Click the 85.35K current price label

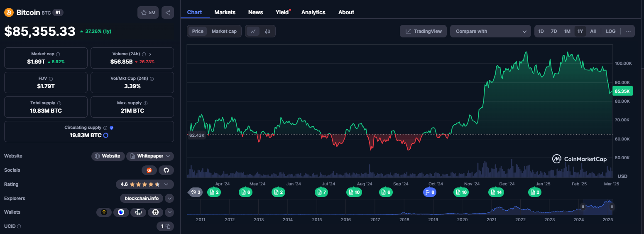622,91
